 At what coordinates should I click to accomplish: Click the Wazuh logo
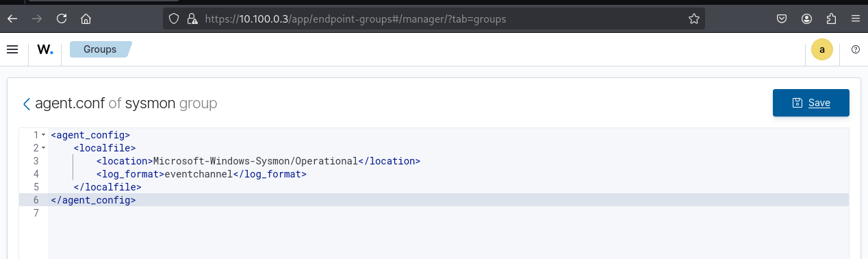(45, 49)
